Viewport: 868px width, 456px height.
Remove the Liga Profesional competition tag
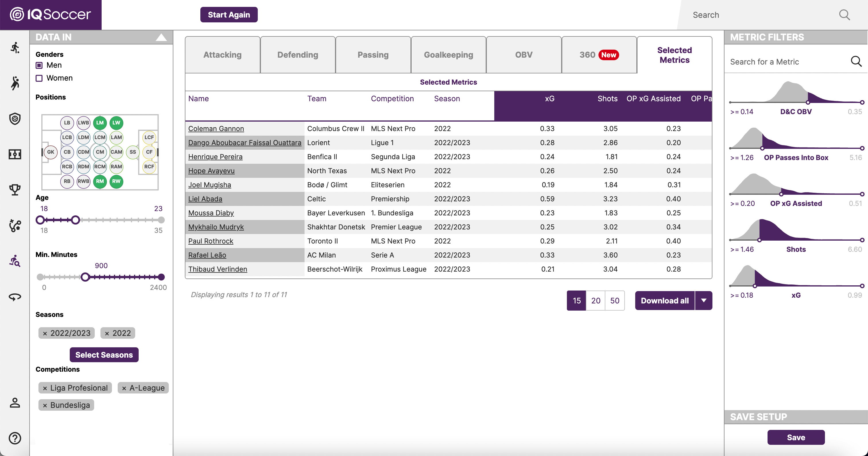click(45, 388)
